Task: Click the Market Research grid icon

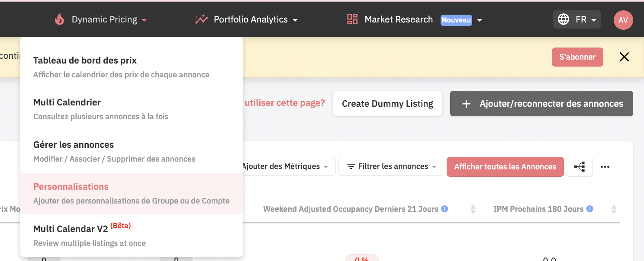Action: (x=352, y=19)
